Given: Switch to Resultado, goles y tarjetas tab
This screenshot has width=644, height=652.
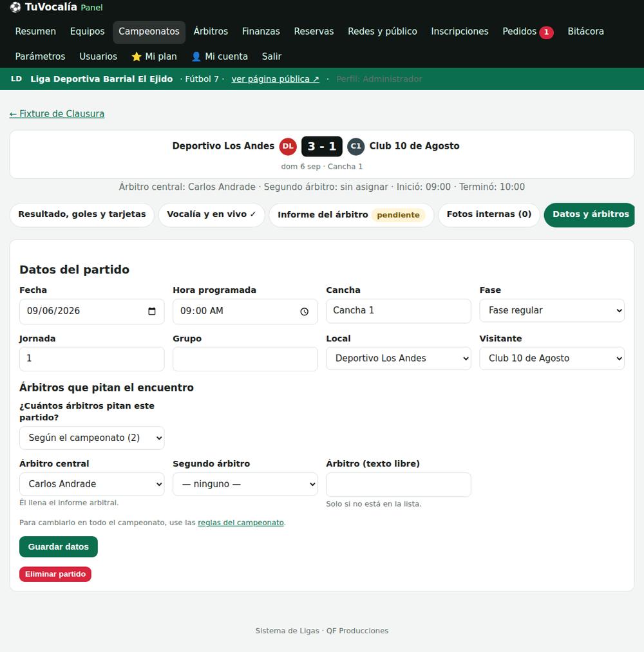Looking at the screenshot, I should (x=82, y=214).
